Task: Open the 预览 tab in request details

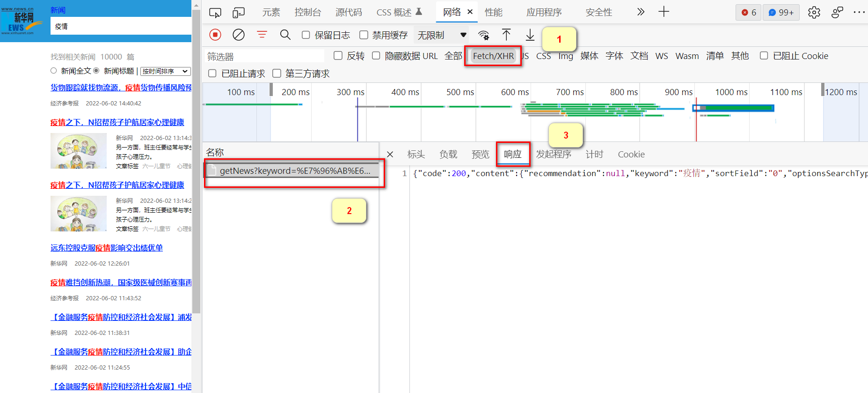Action: click(480, 154)
